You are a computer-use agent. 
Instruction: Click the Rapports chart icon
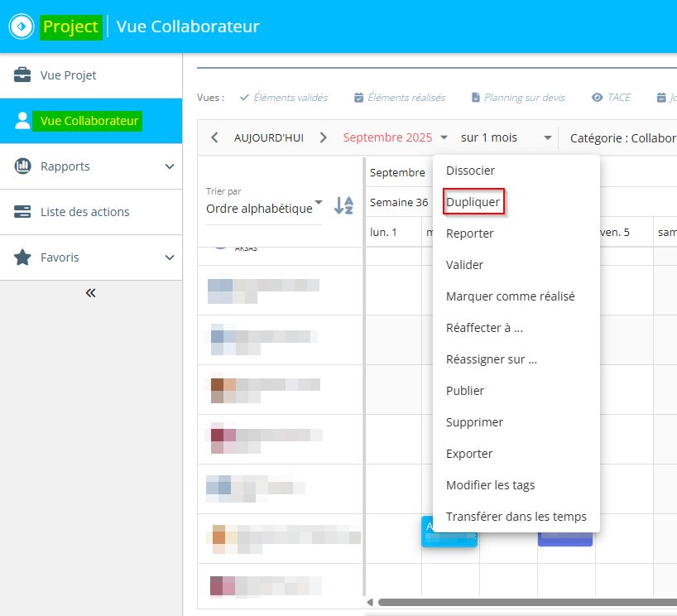(23, 166)
